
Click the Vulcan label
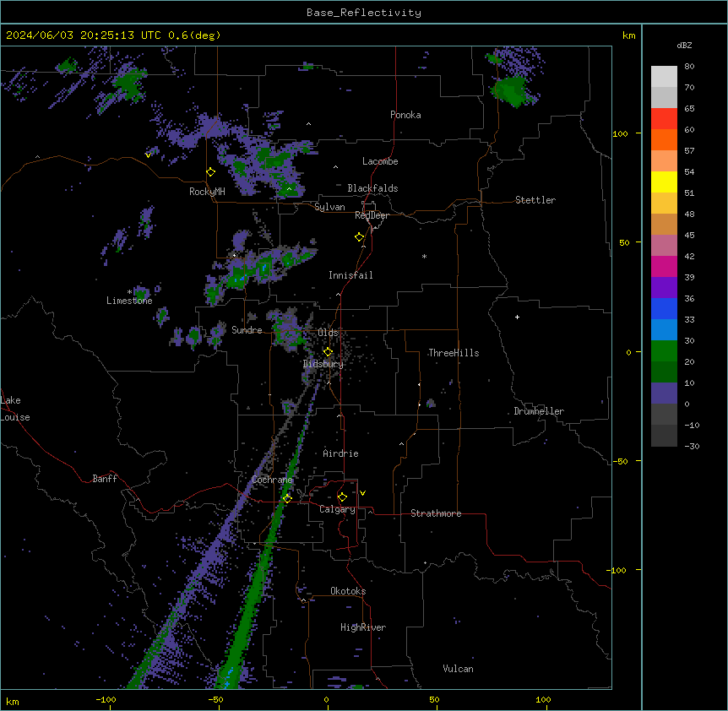tap(458, 669)
